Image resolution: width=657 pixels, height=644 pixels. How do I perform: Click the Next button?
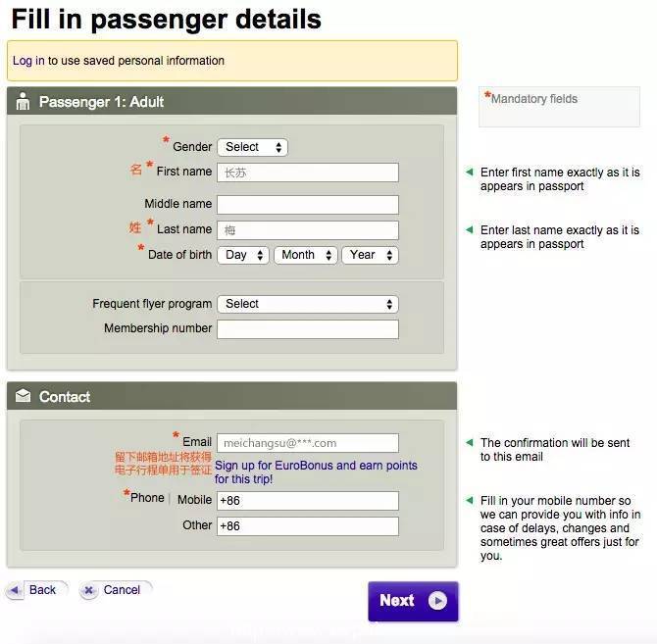pyautogui.click(x=413, y=601)
